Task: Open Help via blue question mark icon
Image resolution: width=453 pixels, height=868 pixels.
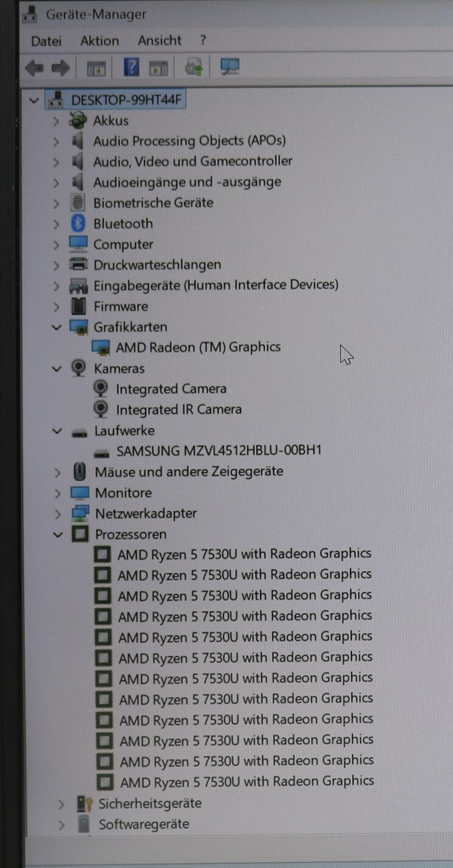Action: click(x=131, y=67)
